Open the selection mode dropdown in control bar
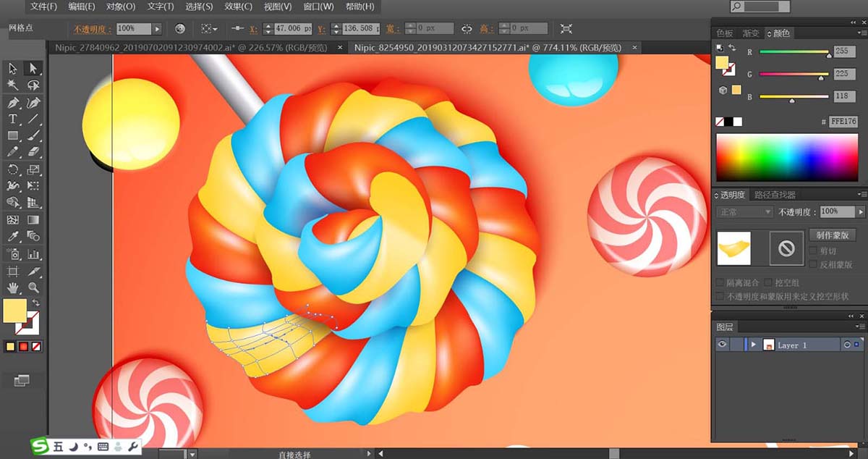Image resolution: width=868 pixels, height=459 pixels. [209, 28]
